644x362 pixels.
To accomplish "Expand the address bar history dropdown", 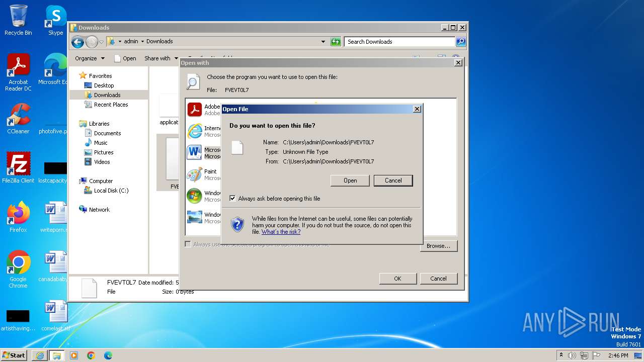I will coord(323,42).
